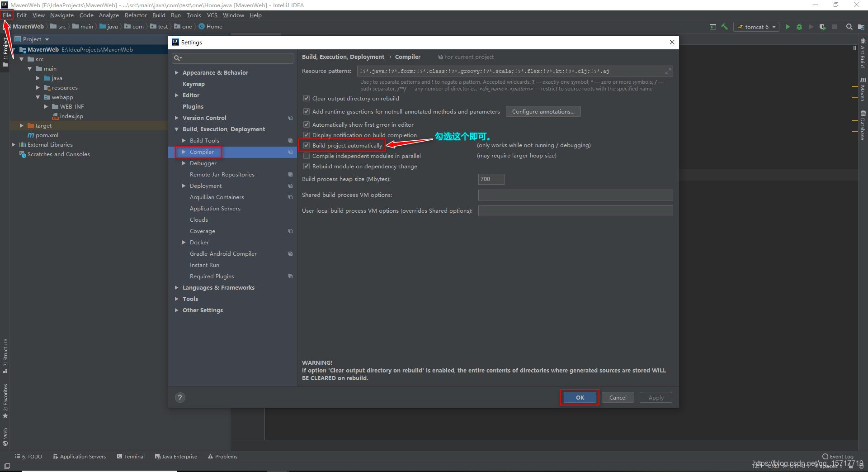Open the Database tool window sidebar tab
Image resolution: width=868 pixels, height=472 pixels.
(x=863, y=125)
